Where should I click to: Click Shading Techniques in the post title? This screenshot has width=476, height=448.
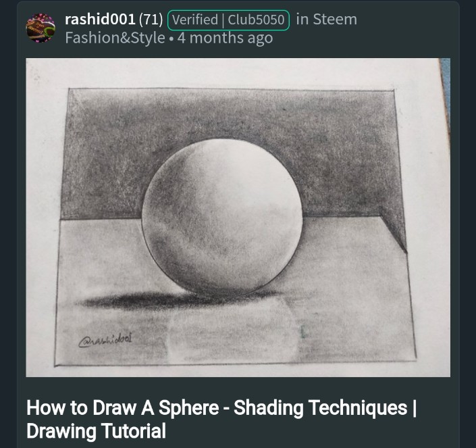pyautogui.click(x=320, y=408)
